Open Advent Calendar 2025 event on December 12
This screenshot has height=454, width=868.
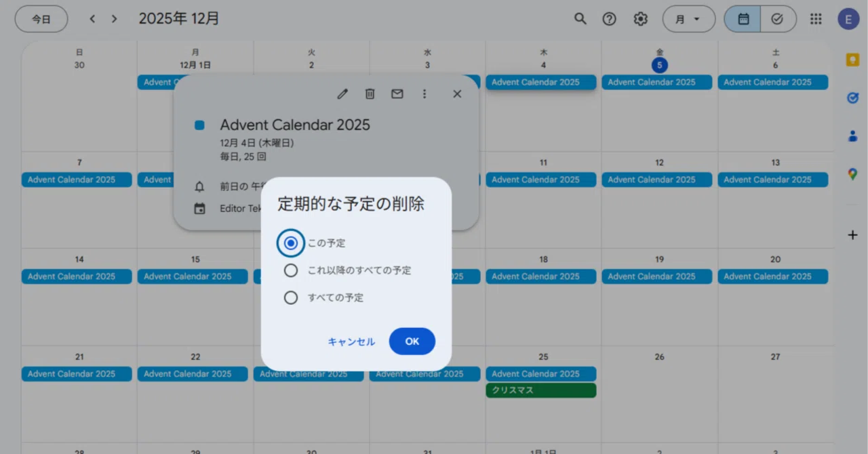[657, 180]
